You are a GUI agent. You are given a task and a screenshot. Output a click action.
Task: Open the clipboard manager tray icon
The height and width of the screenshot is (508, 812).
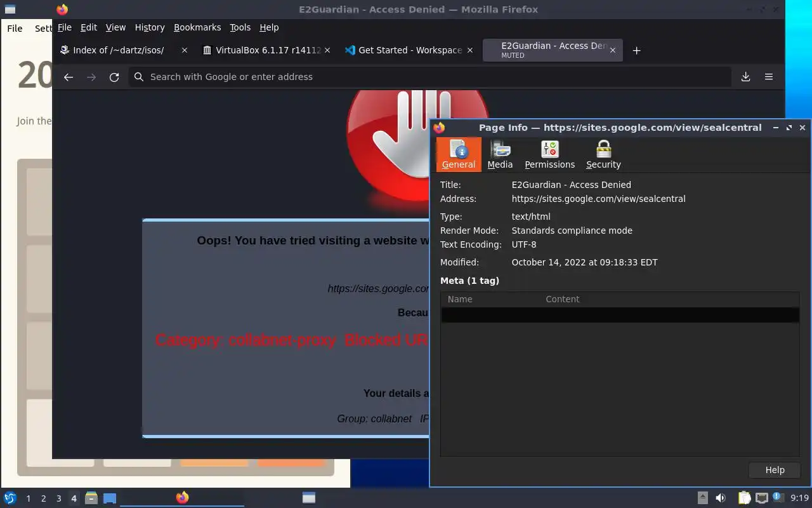pyautogui.click(x=744, y=498)
